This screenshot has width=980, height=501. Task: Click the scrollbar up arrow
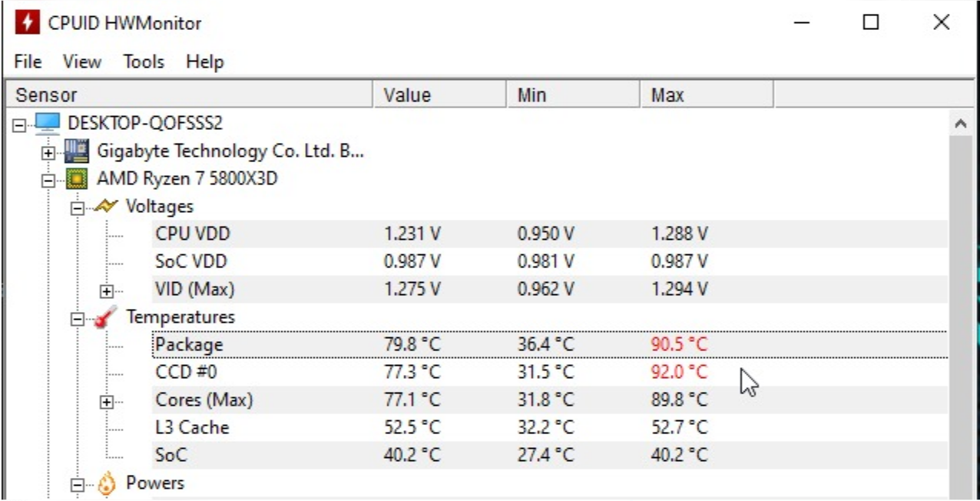[x=959, y=123]
